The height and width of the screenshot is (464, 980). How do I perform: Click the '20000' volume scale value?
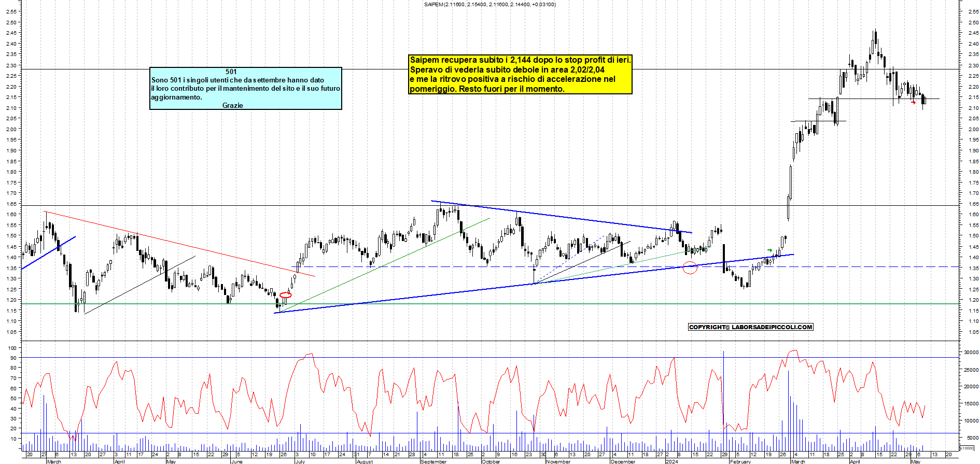pos(971,387)
